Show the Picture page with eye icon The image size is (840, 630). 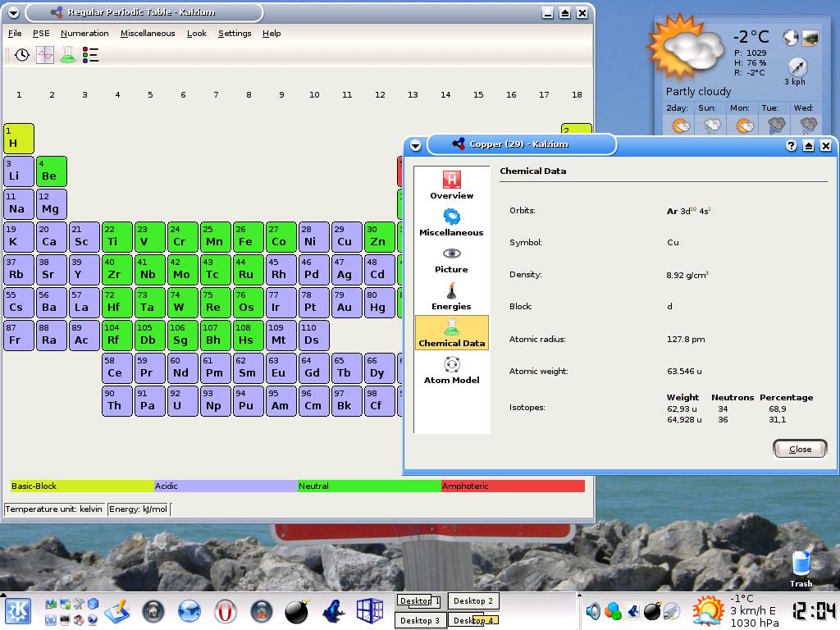(x=451, y=259)
